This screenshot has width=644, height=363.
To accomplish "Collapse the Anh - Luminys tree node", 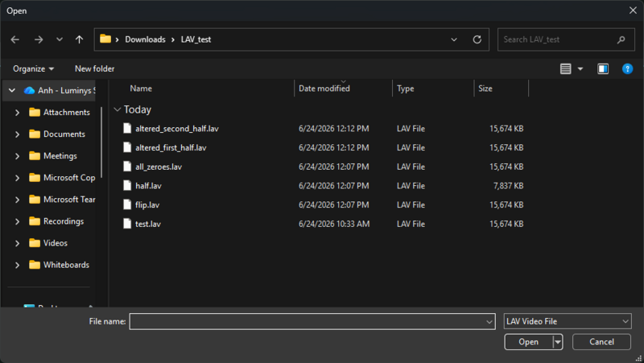I will coord(12,90).
